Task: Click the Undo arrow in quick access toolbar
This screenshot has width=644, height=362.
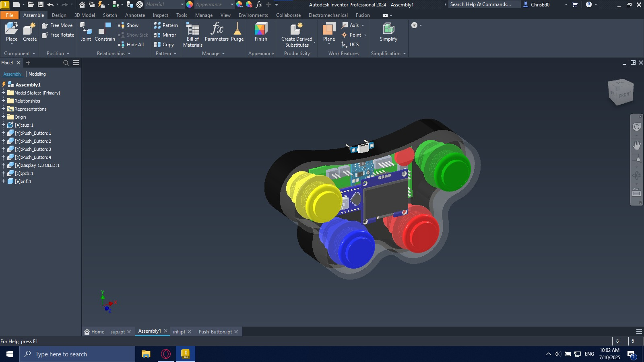Action: click(50, 4)
